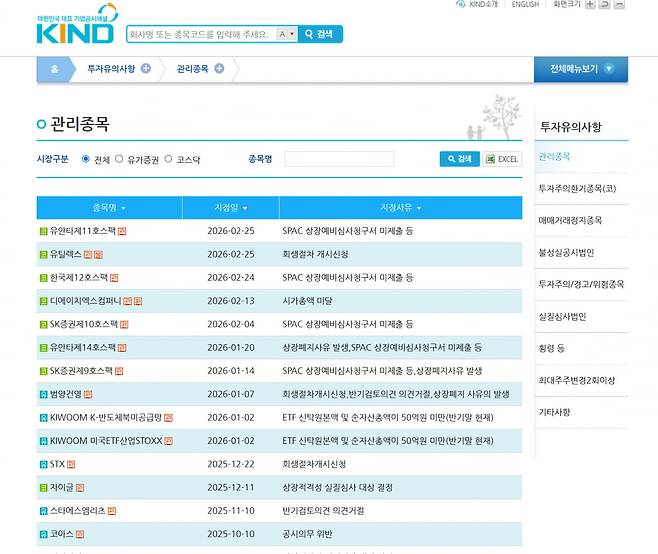Image resolution: width=658 pixels, height=554 pixels.
Task: Open the STX company link
Action: pos(57,464)
